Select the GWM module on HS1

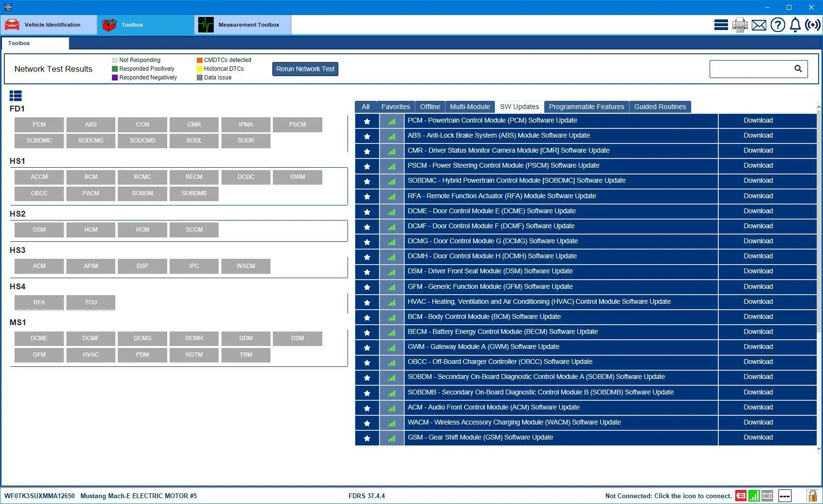pos(298,177)
